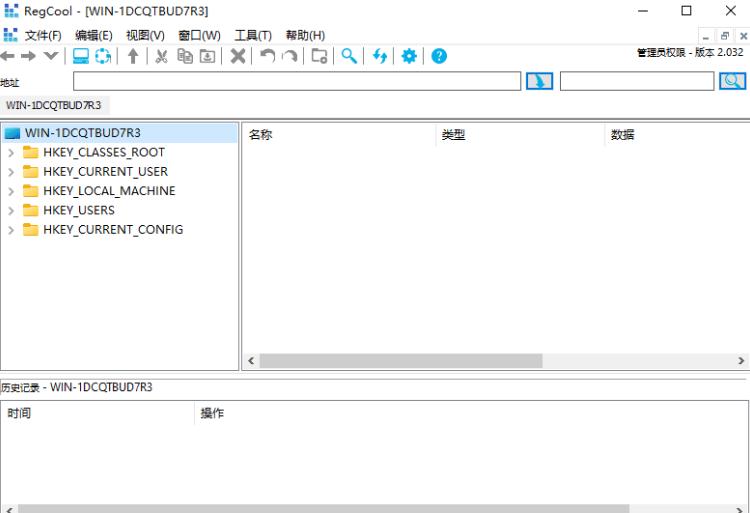The image size is (750, 513).
Task: Click inside the search text field
Action: pos(637,81)
